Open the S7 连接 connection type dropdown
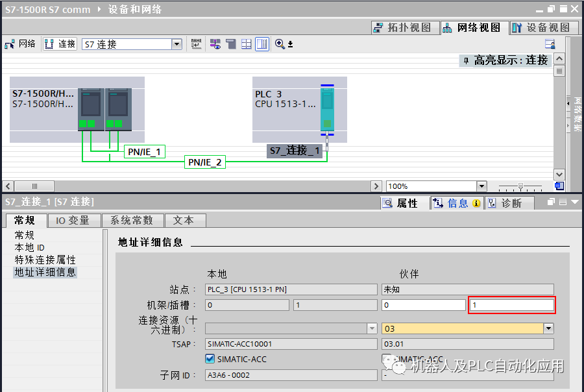The height and width of the screenshot is (392, 584). (176, 43)
